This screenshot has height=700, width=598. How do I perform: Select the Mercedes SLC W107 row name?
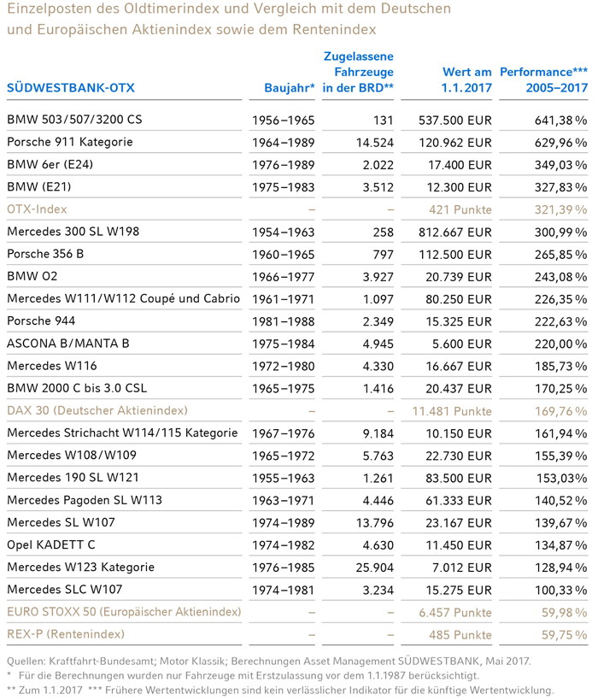[65, 589]
